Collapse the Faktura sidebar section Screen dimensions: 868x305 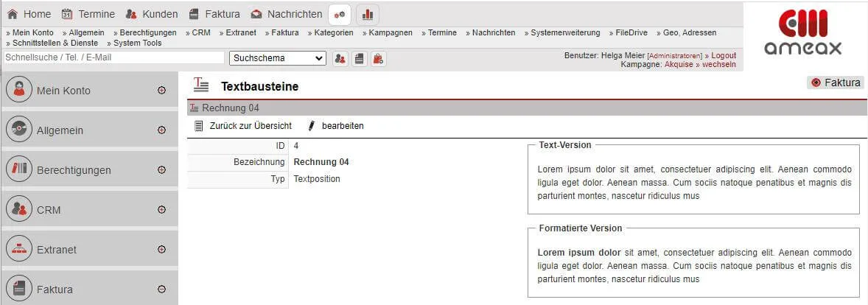(161, 290)
